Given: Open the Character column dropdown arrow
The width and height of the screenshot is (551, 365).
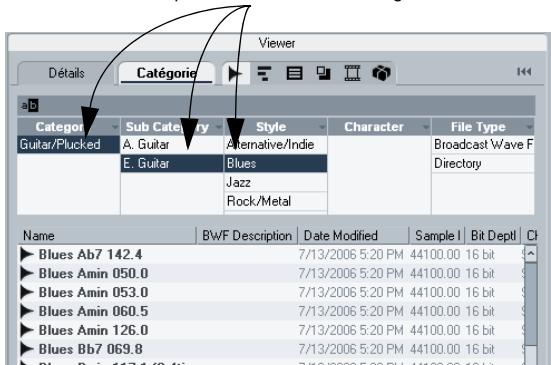Looking at the screenshot, I should 426,126.
